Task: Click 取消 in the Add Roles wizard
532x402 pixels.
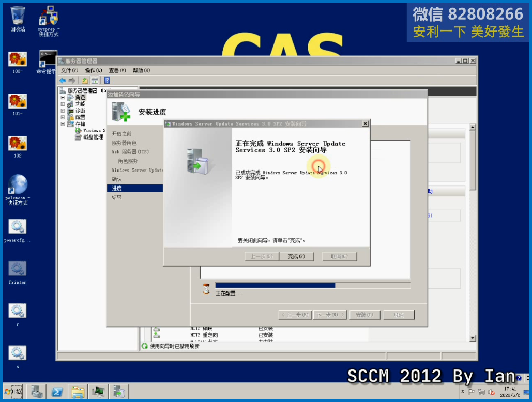Action: point(399,315)
